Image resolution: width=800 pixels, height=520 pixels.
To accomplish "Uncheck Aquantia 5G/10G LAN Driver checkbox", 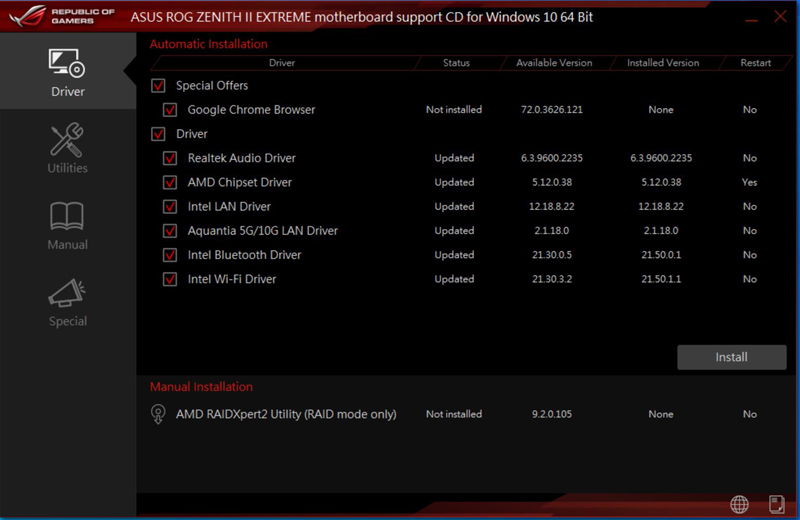I will (x=170, y=231).
